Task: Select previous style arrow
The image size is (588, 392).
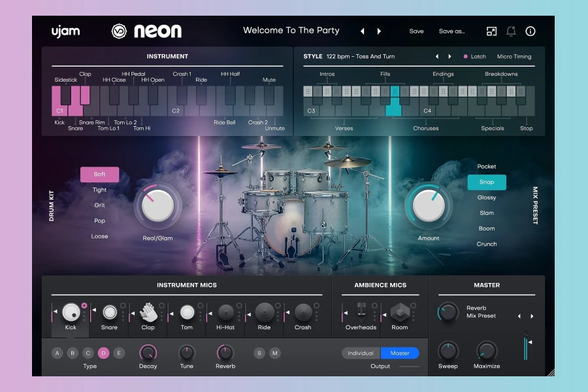Action: (x=437, y=57)
